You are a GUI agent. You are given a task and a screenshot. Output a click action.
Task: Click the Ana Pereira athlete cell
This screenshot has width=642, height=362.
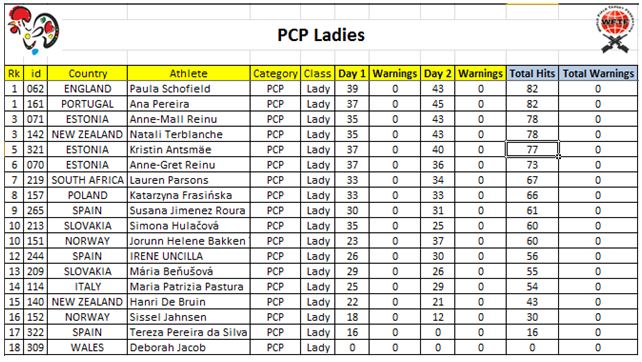pyautogui.click(x=188, y=104)
